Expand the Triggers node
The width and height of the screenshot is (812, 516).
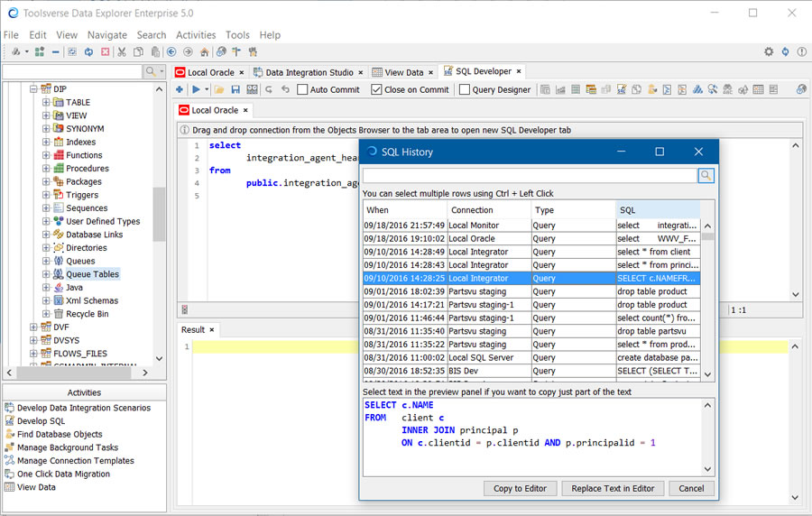click(x=46, y=195)
